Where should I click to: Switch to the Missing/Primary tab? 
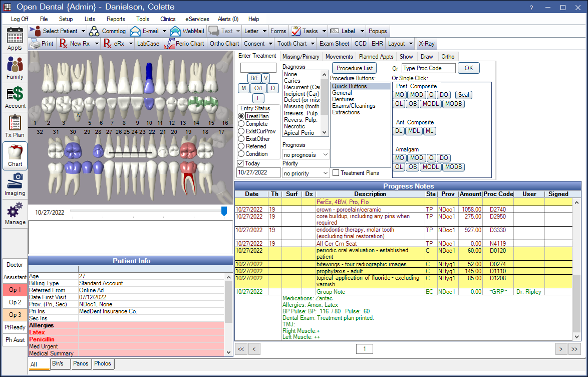coord(301,57)
